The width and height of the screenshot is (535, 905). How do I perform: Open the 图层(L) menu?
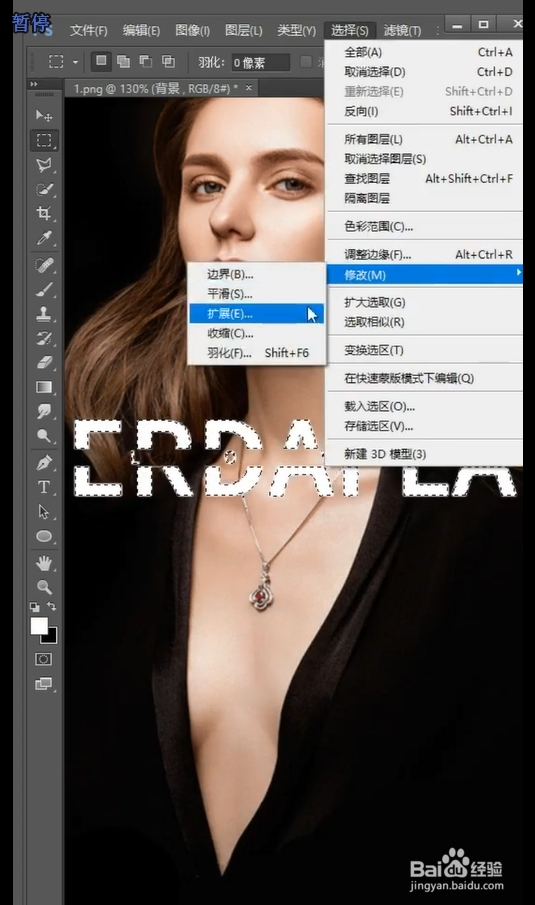[x=244, y=31]
